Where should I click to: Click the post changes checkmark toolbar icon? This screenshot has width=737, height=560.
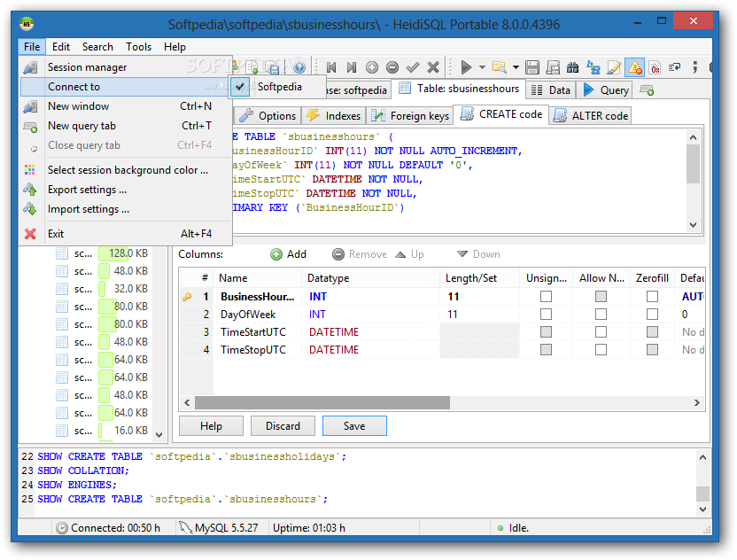coord(413,67)
